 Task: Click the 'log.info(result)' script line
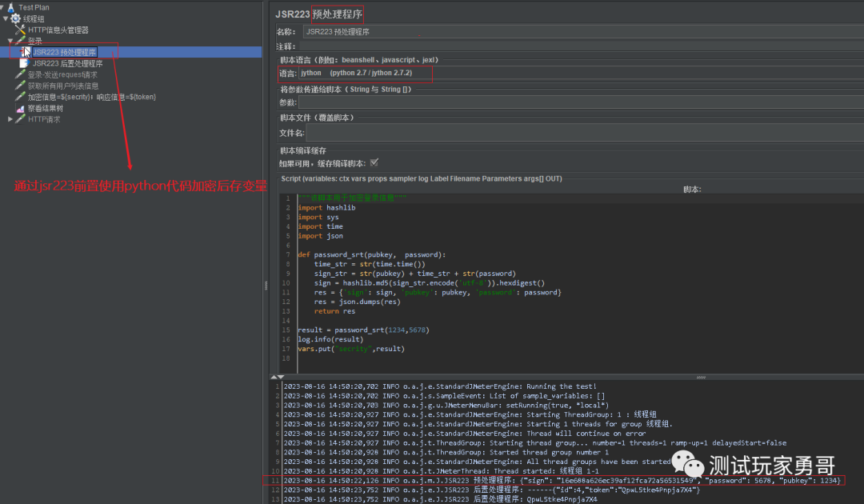[330, 339]
